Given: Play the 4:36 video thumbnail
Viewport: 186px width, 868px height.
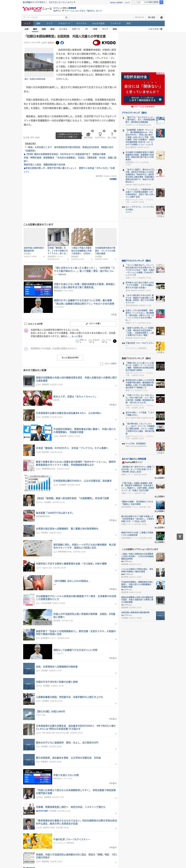Looking at the screenshot, I should pos(160,399).
